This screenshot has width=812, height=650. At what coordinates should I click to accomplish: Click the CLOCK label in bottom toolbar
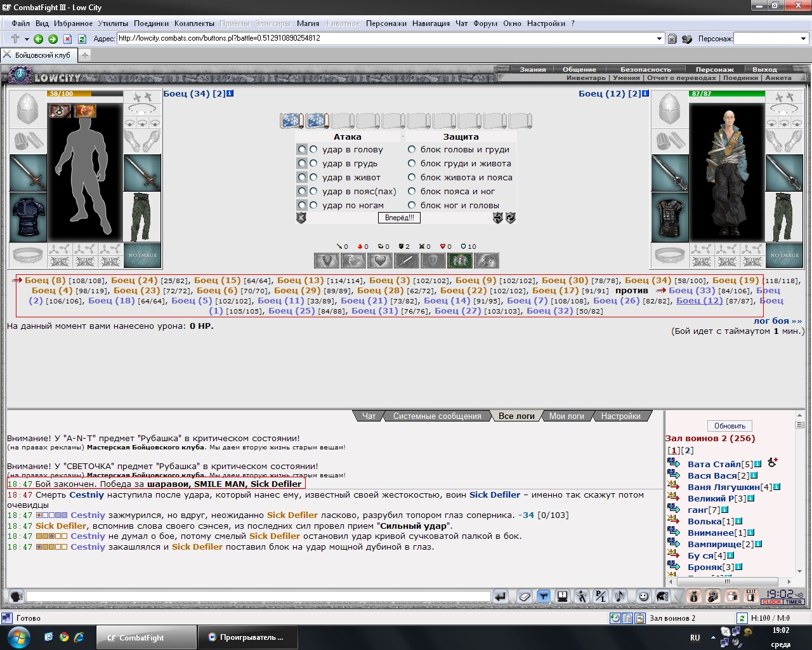click(772, 602)
